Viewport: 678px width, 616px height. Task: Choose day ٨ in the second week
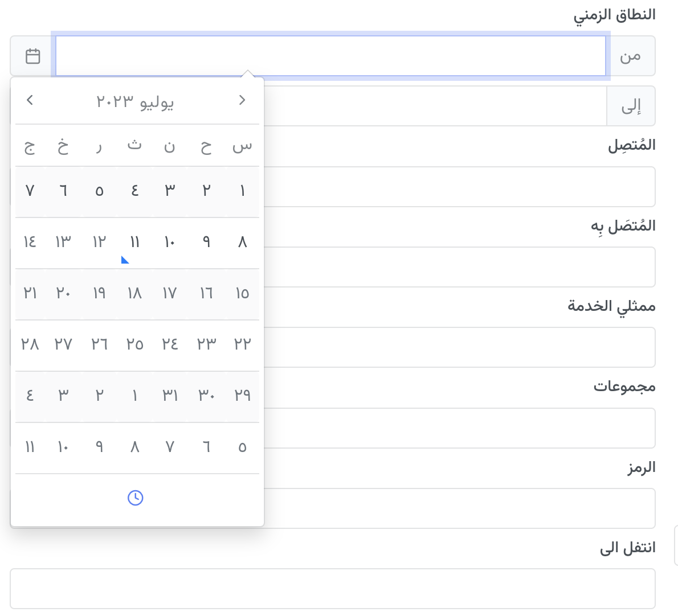pyautogui.click(x=242, y=242)
